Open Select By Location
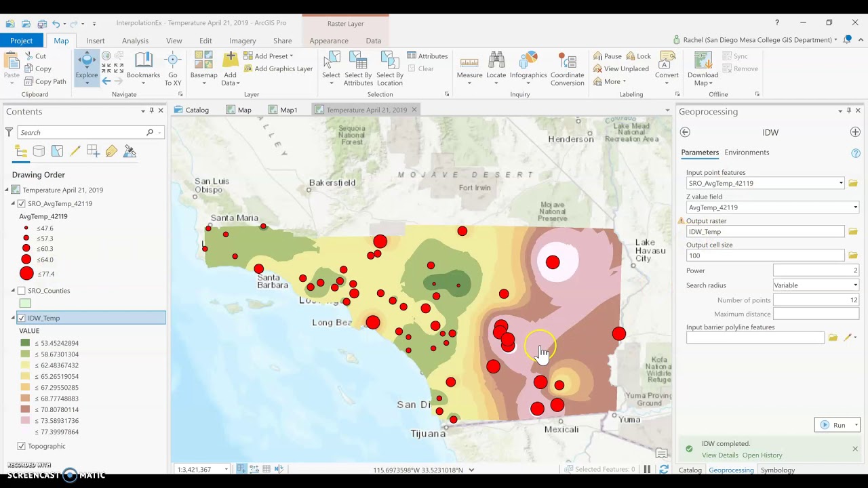The width and height of the screenshot is (868, 488). (390, 67)
